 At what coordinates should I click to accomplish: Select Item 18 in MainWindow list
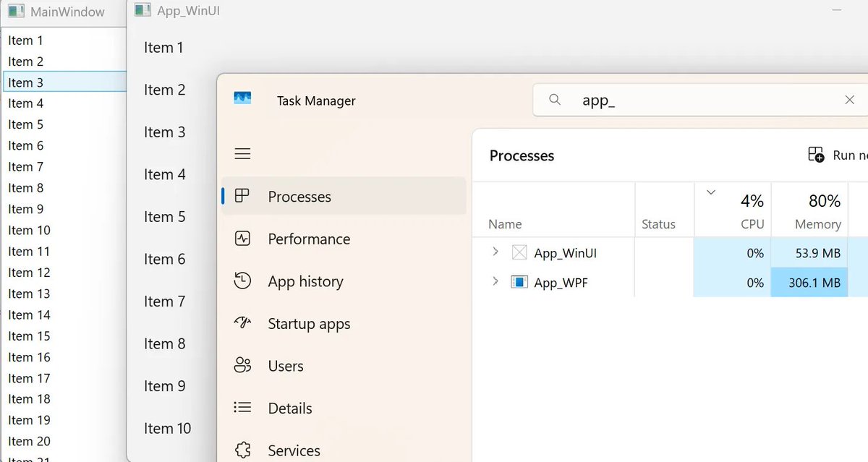coord(64,399)
